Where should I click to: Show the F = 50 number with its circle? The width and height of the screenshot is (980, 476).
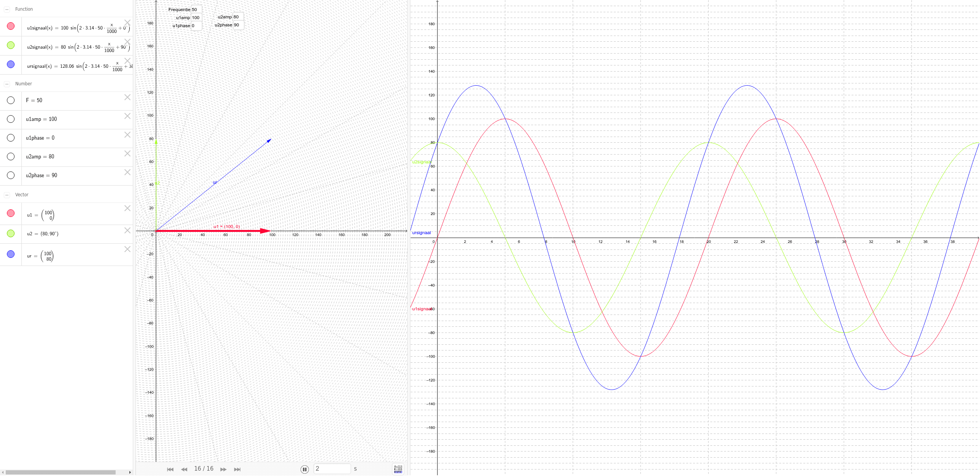pos(10,100)
